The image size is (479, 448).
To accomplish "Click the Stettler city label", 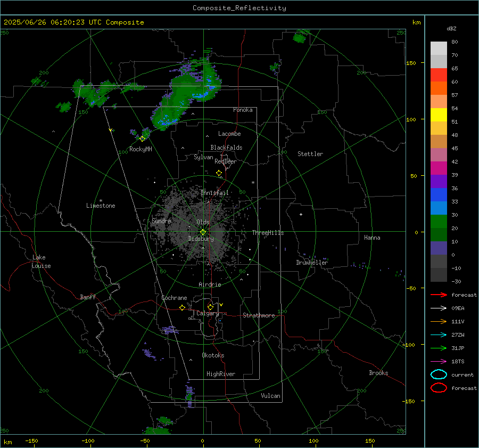I will click(310, 154).
